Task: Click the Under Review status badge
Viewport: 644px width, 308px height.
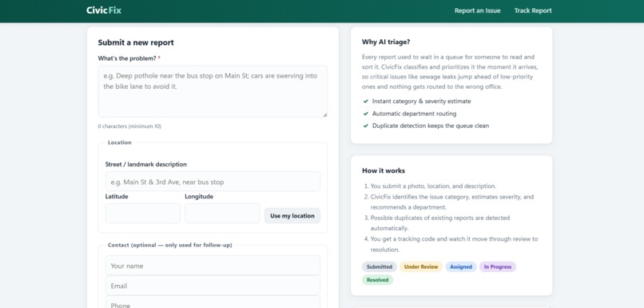Action: coord(421,267)
